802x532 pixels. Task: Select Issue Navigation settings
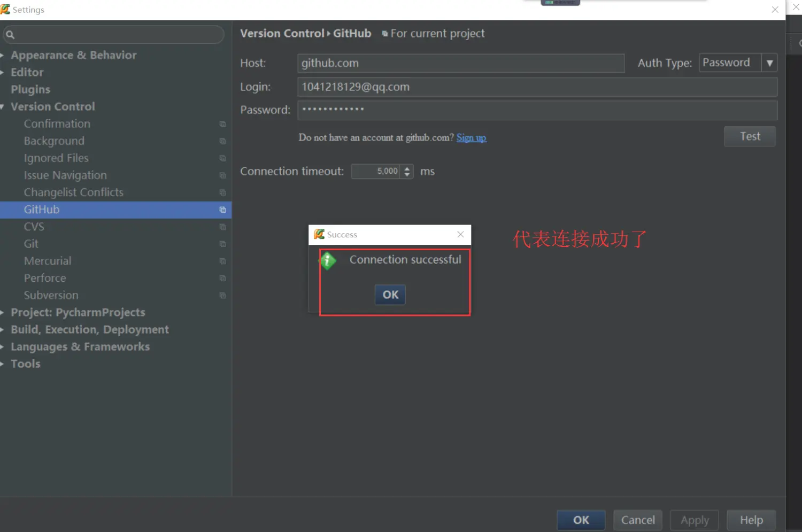(65, 175)
